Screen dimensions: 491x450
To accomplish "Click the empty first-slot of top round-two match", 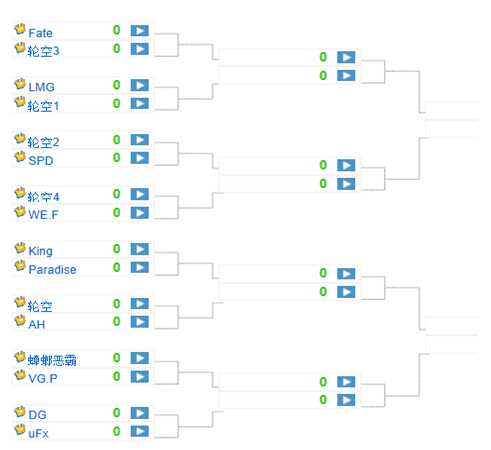I will click(x=289, y=57).
